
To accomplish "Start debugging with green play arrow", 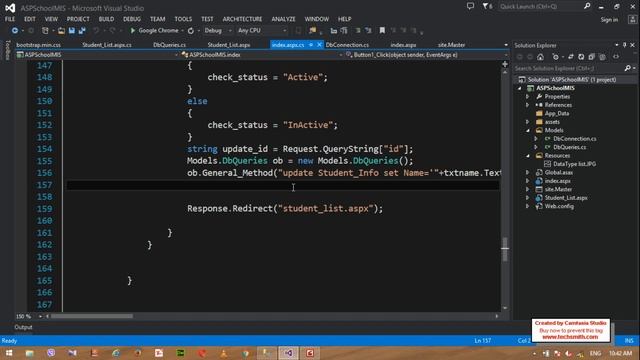I will pyautogui.click(x=132, y=31).
